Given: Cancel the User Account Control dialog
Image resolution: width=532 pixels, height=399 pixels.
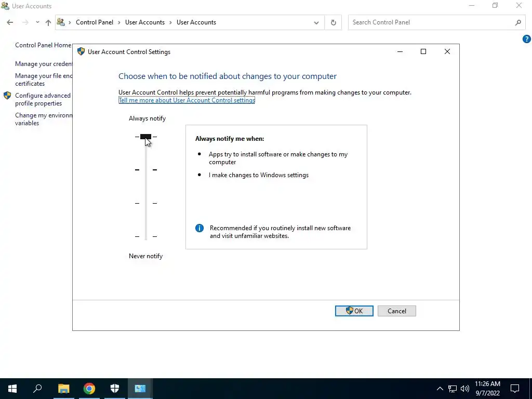Looking at the screenshot, I should point(396,311).
